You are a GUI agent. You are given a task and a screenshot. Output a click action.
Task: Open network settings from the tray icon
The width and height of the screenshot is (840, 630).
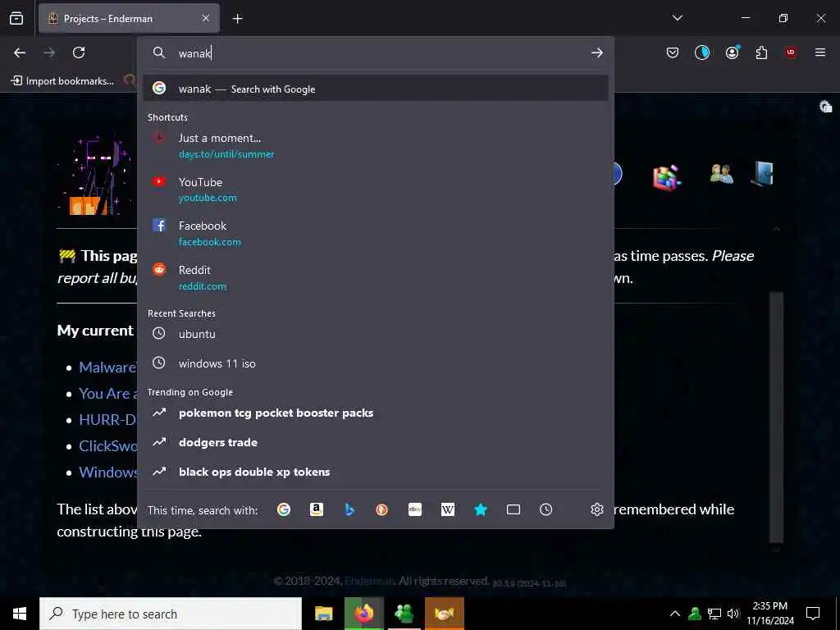714,614
